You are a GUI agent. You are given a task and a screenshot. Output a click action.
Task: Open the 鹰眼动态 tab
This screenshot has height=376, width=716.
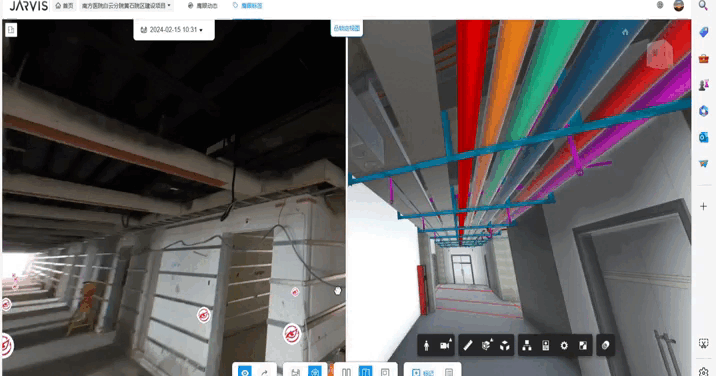point(203,6)
